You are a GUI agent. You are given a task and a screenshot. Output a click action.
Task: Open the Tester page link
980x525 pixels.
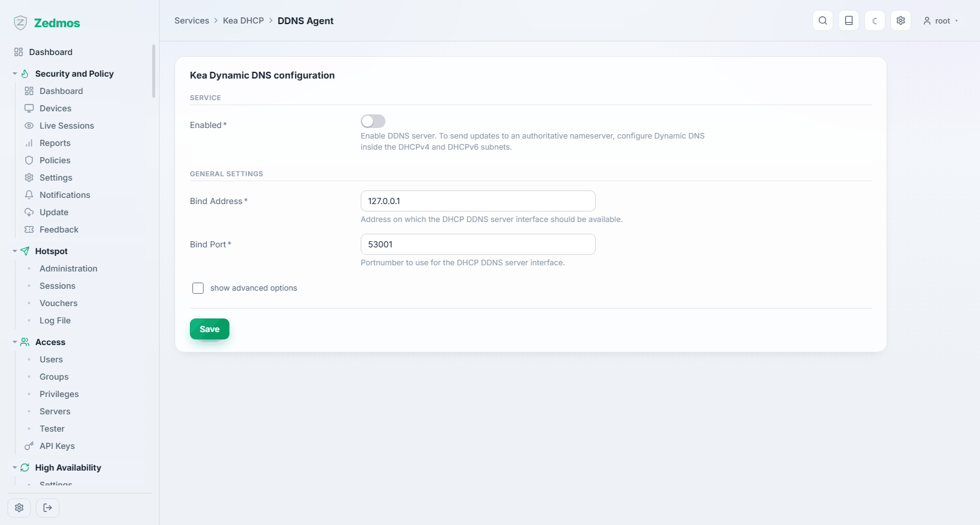(52, 429)
